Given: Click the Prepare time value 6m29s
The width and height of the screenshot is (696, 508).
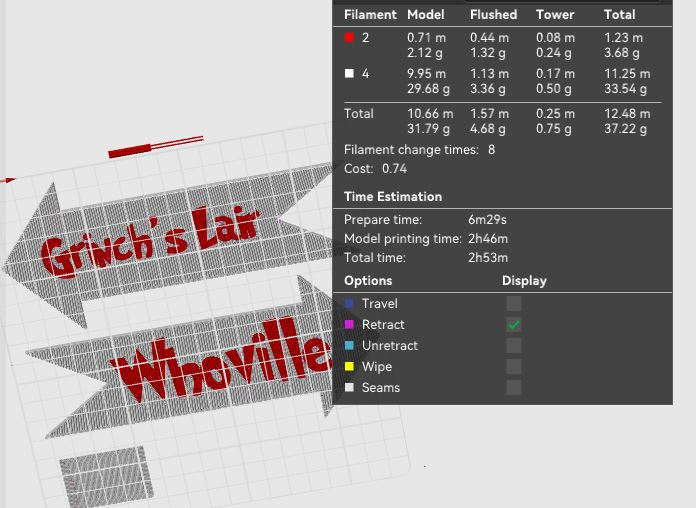Looking at the screenshot, I should [x=487, y=220].
